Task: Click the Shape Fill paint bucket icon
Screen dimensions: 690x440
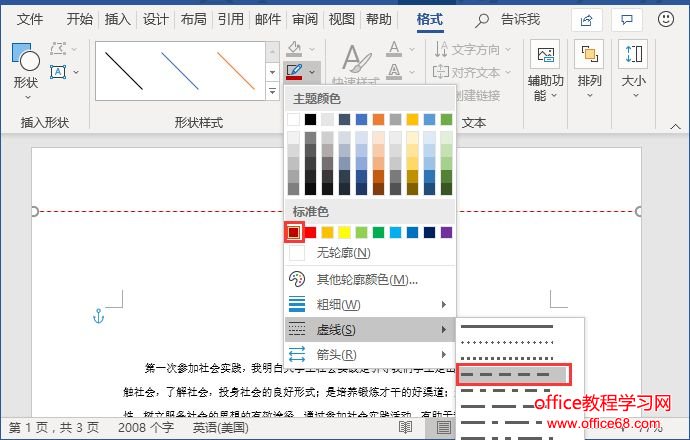Action: click(x=293, y=48)
